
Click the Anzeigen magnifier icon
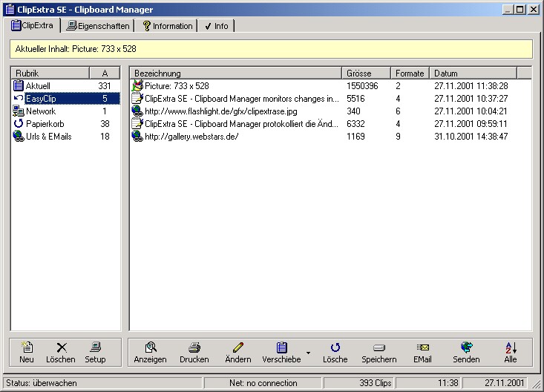(151, 347)
